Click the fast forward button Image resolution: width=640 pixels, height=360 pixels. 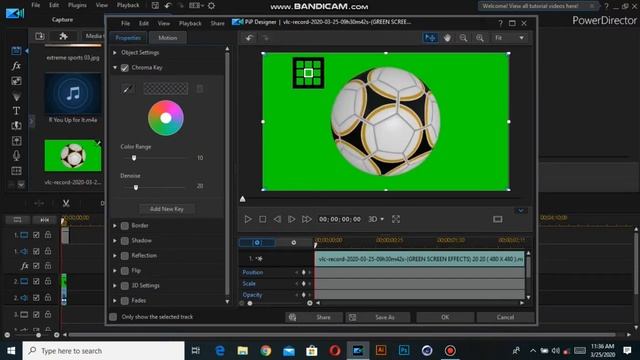[307, 219]
